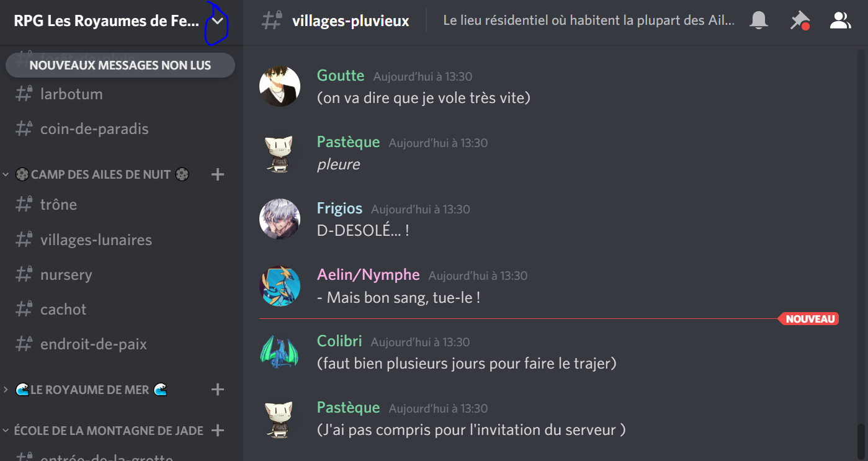This screenshot has width=868, height=461.
Task: Click Goutte's profile avatar
Action: 280,86
